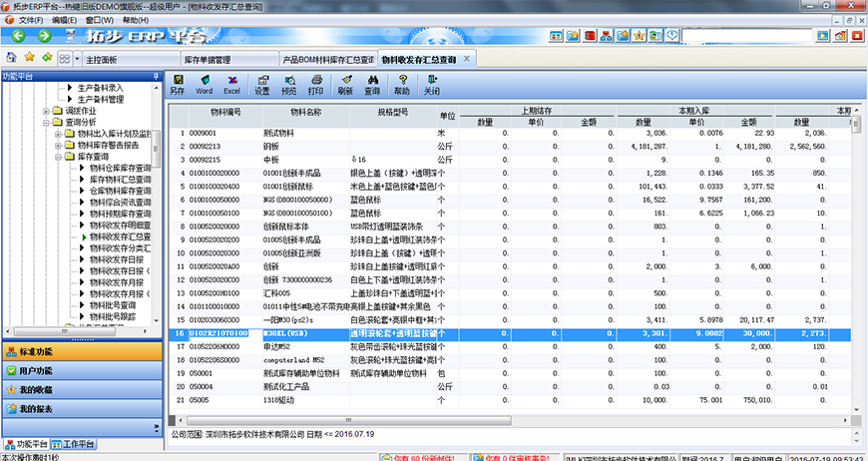The width and height of the screenshot is (868, 461).
Task: Click the search input field in the top banner
Action: click(743, 36)
